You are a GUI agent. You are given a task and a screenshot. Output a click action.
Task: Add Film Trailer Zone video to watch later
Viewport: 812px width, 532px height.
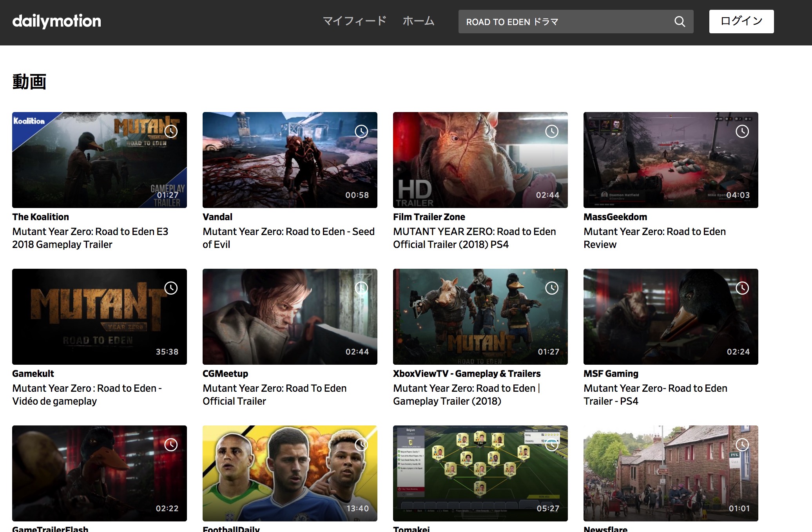point(552,131)
